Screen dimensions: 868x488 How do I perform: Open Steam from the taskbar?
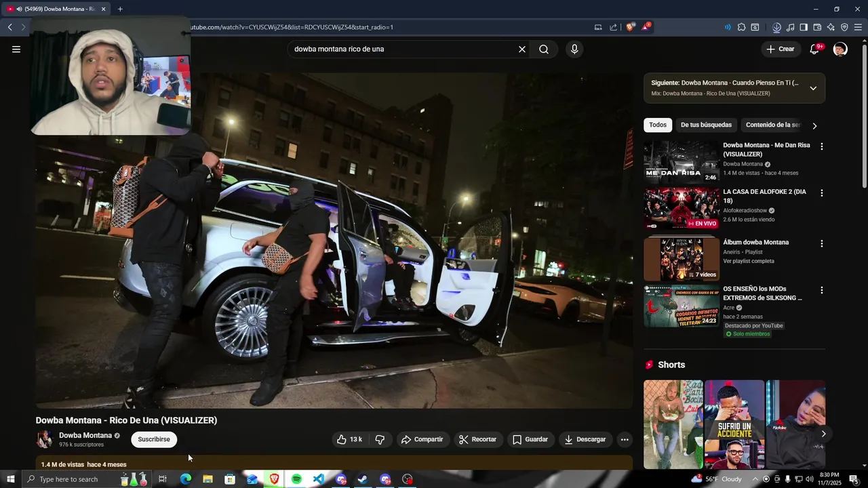coord(363,479)
